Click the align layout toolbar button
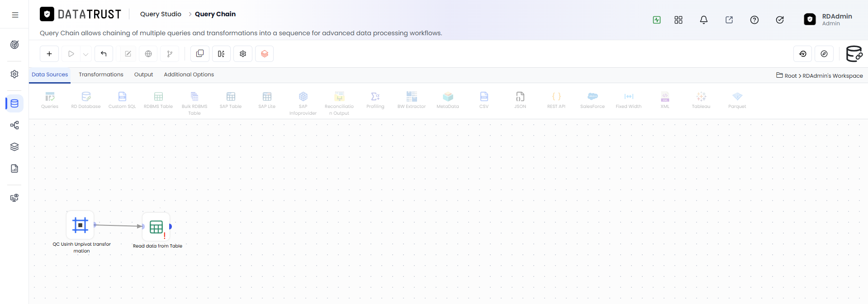The image size is (868, 304). tap(221, 54)
